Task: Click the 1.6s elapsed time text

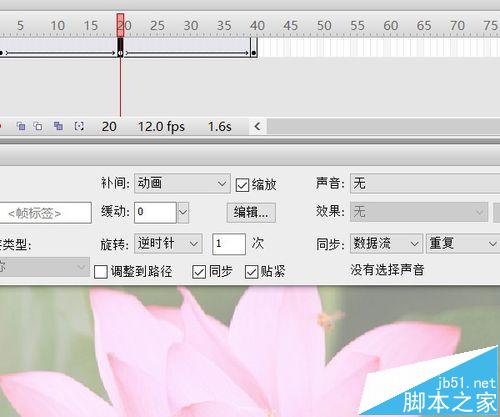Action: click(220, 127)
